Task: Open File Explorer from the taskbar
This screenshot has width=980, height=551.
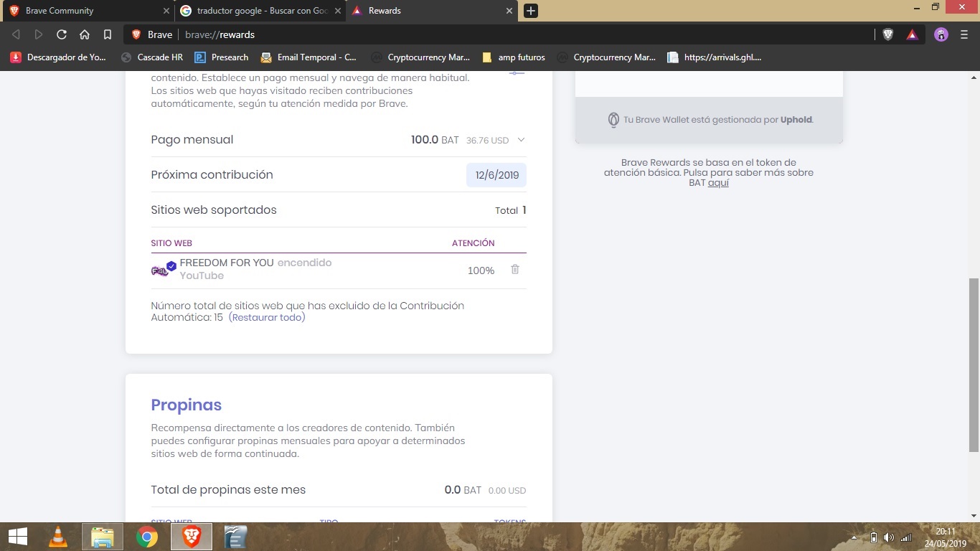Action: click(x=103, y=537)
